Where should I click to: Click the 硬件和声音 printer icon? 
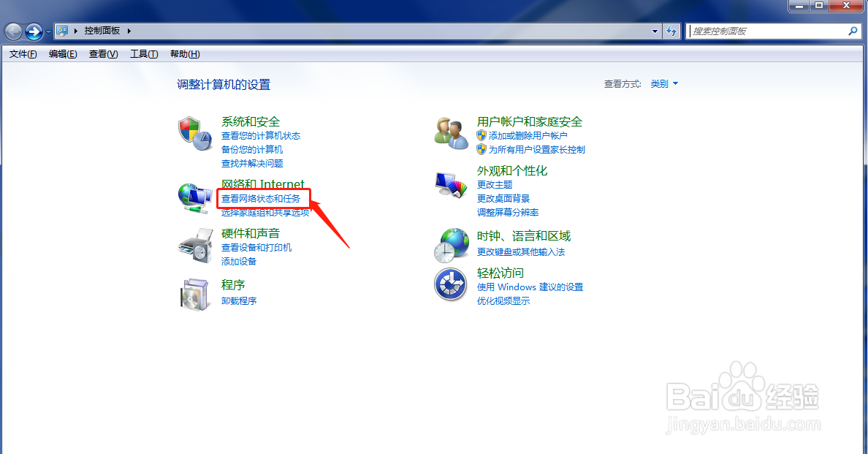click(x=194, y=247)
